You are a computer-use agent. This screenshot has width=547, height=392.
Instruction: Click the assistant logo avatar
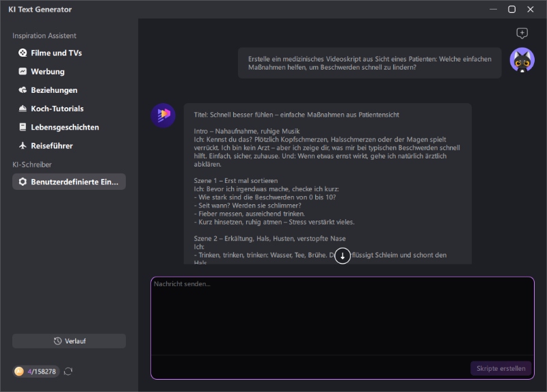coord(163,115)
